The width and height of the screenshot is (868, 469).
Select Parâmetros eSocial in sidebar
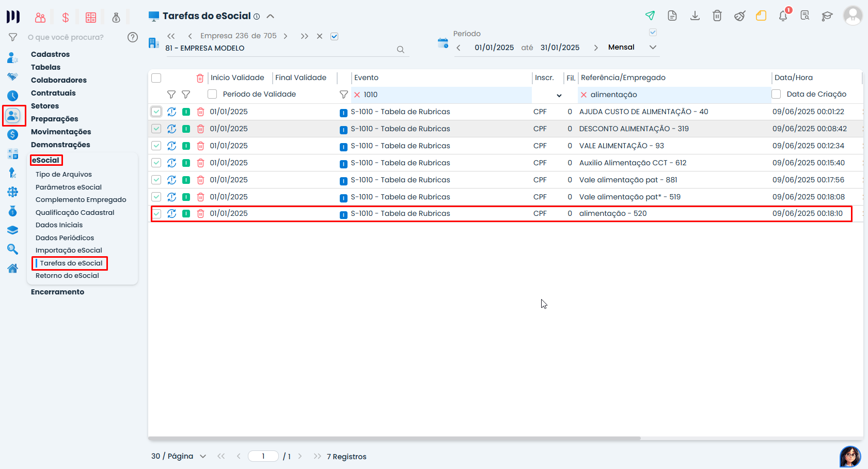(69, 187)
